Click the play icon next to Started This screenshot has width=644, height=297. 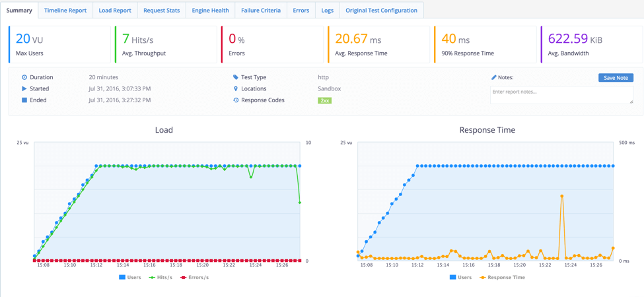pyautogui.click(x=24, y=88)
